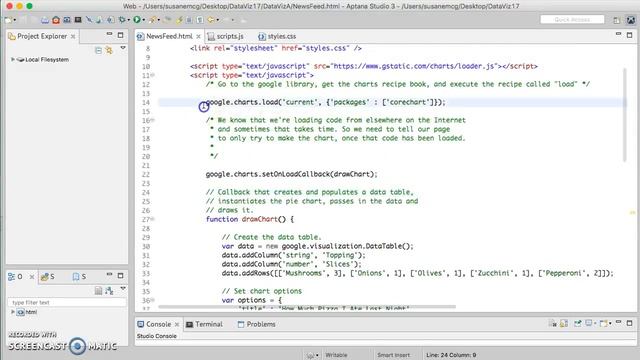The height and width of the screenshot is (360, 640).
Task: Switch to the NewsFeed.html editor tab
Action: click(x=169, y=36)
